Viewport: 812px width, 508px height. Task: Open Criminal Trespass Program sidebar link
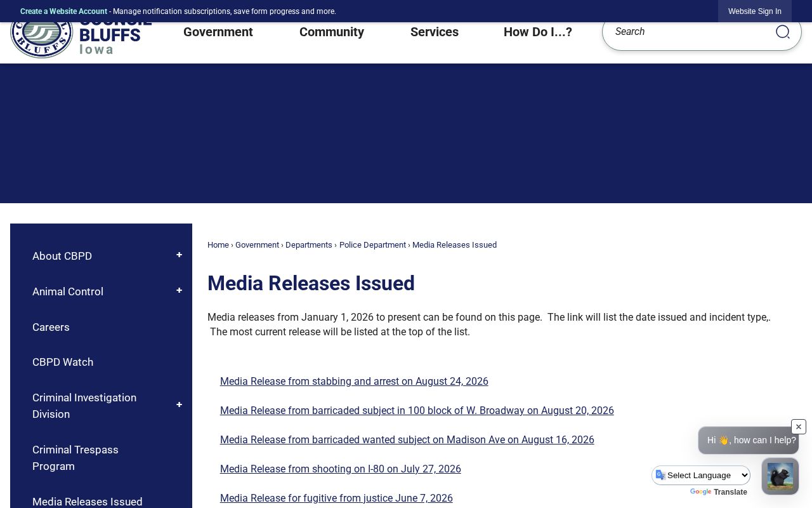pyautogui.click(x=75, y=458)
